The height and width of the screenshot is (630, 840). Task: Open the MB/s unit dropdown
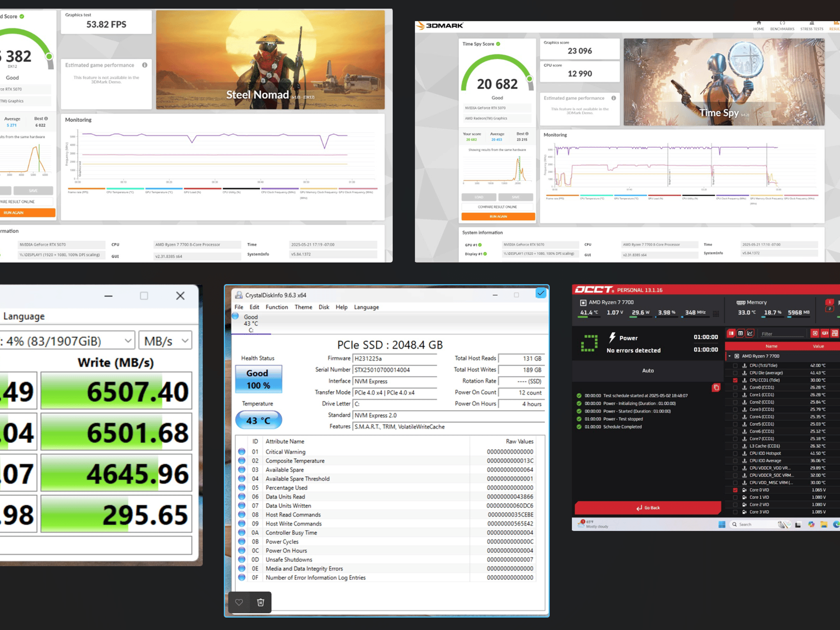pyautogui.click(x=166, y=341)
